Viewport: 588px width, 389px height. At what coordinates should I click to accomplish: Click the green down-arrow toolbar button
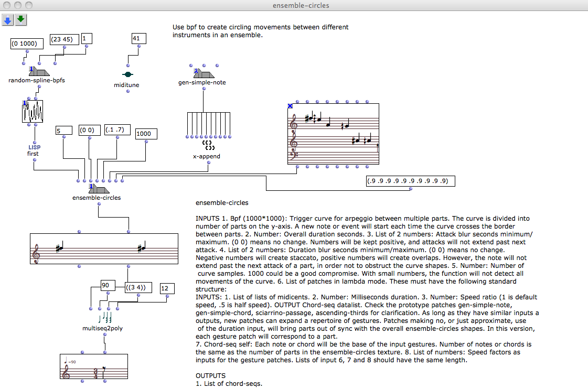point(20,20)
